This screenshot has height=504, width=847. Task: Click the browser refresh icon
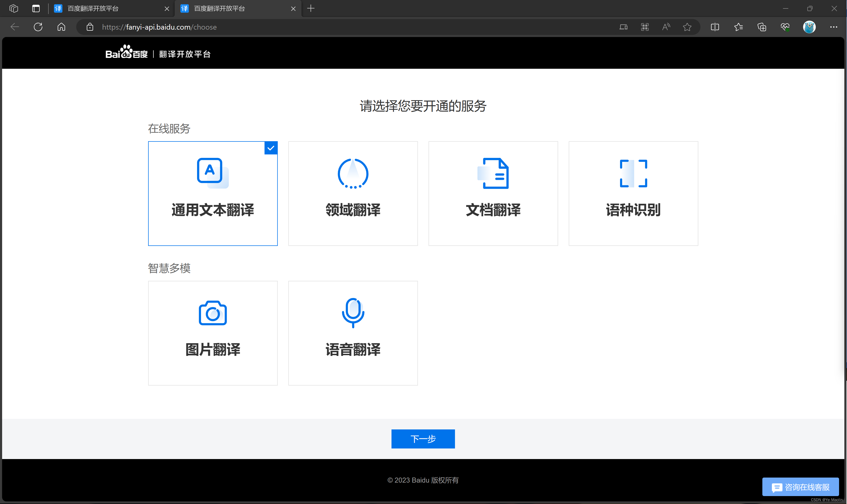click(38, 27)
